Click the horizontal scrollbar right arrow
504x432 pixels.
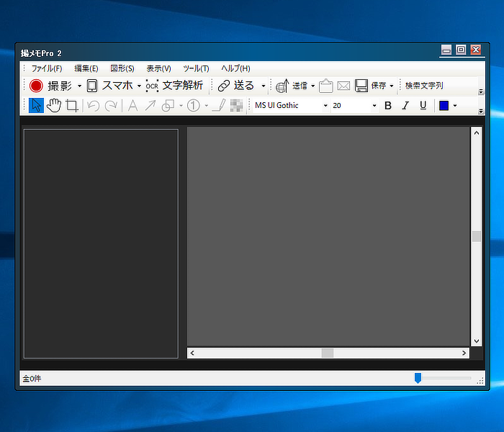click(464, 353)
